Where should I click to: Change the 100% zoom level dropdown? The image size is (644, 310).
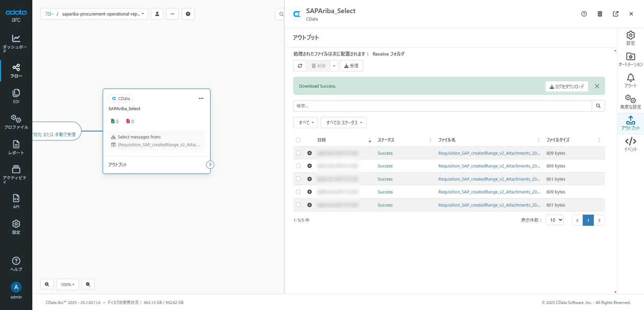point(67,284)
